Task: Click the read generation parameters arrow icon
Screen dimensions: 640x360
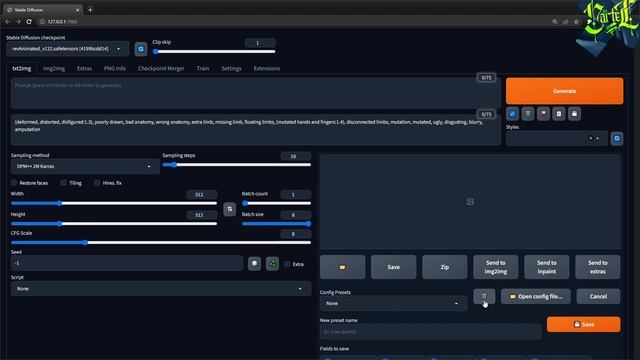Action: (x=512, y=114)
